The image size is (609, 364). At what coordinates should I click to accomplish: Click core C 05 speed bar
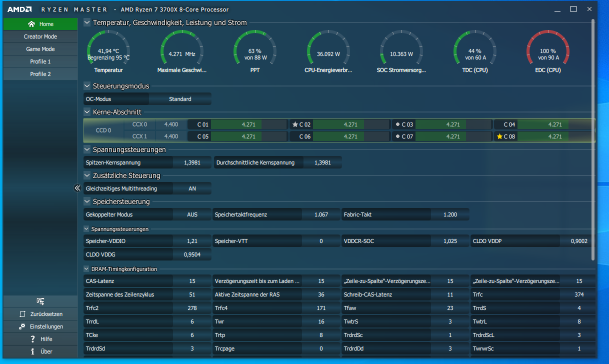(249, 136)
